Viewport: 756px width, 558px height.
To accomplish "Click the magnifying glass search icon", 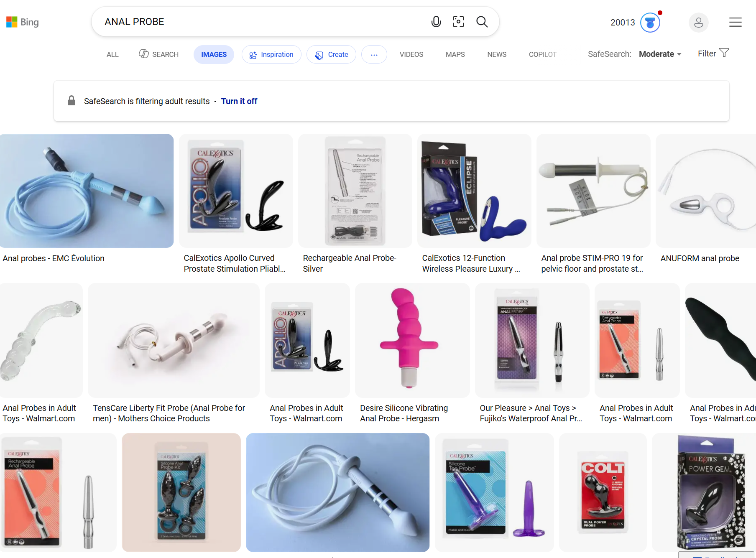I will (x=482, y=22).
